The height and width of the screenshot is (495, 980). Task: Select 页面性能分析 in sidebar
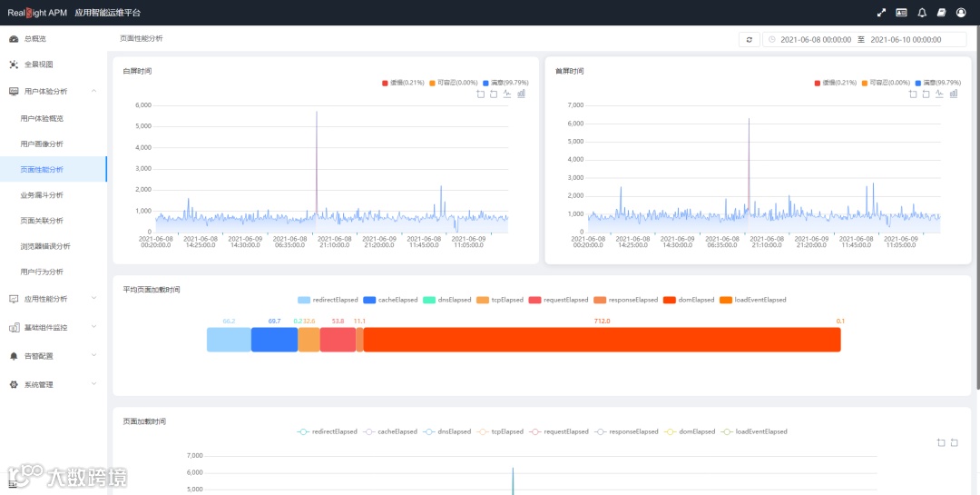coord(54,170)
